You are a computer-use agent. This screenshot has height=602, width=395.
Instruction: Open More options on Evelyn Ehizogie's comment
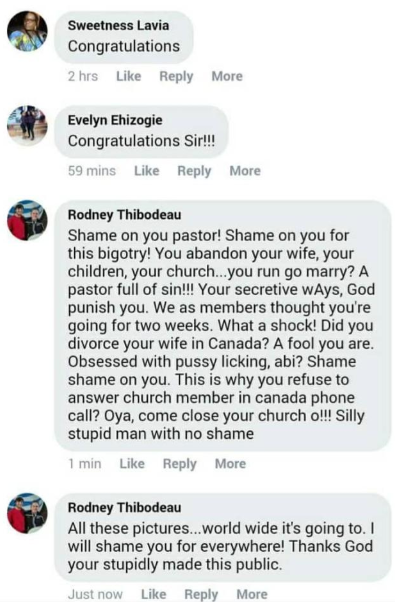click(x=245, y=170)
